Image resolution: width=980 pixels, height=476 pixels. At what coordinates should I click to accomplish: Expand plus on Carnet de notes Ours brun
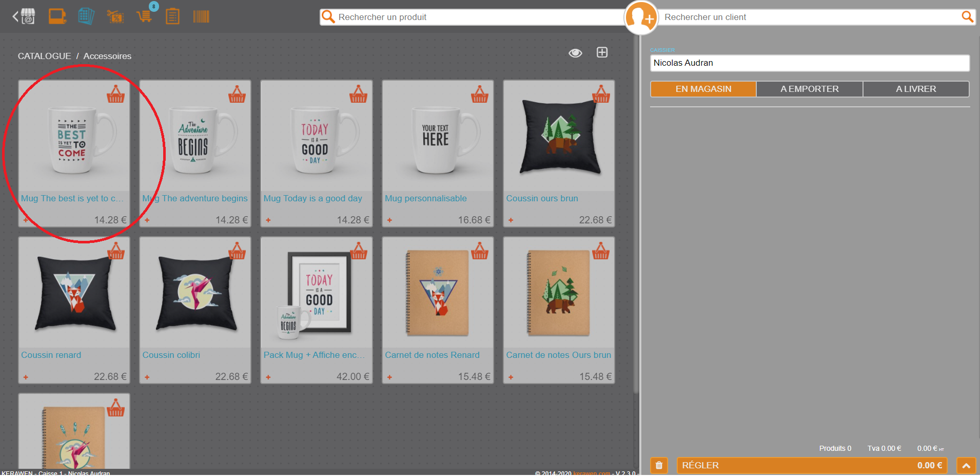point(511,377)
